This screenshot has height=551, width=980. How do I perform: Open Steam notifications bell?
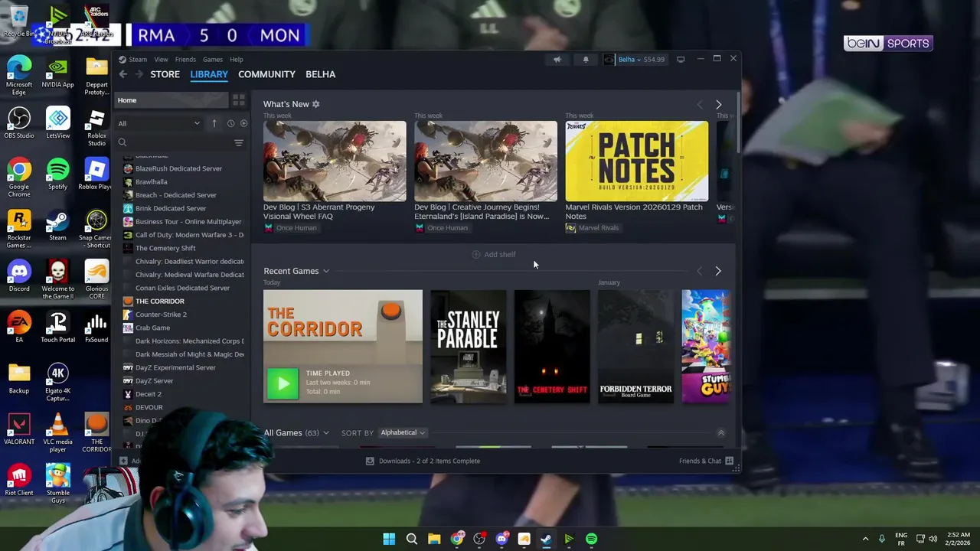point(586,60)
